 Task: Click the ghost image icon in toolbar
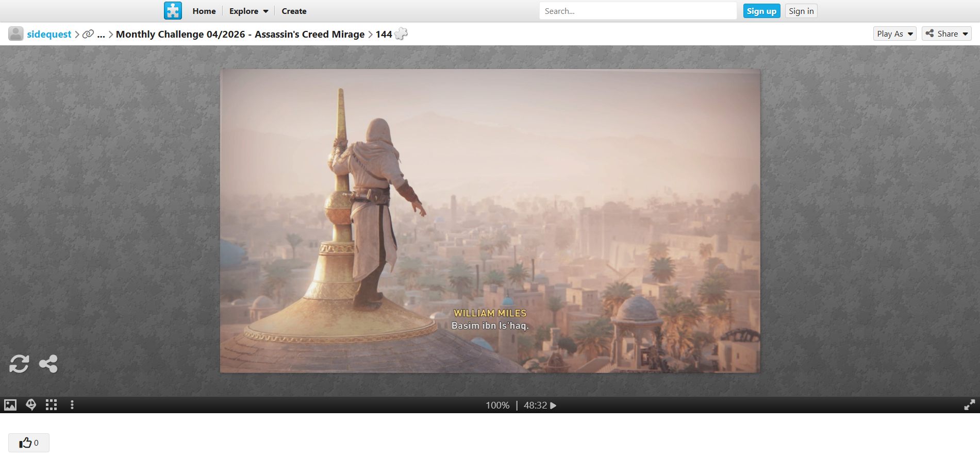click(31, 405)
